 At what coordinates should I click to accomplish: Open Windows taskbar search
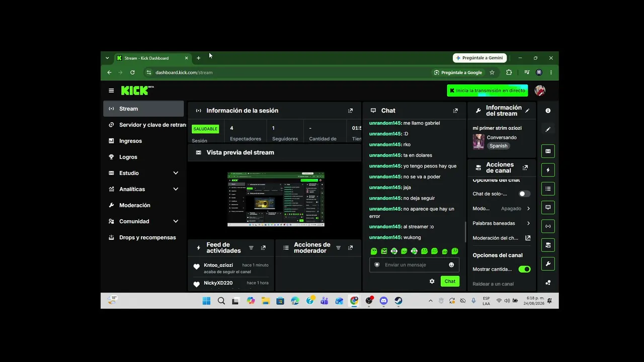coord(221,301)
